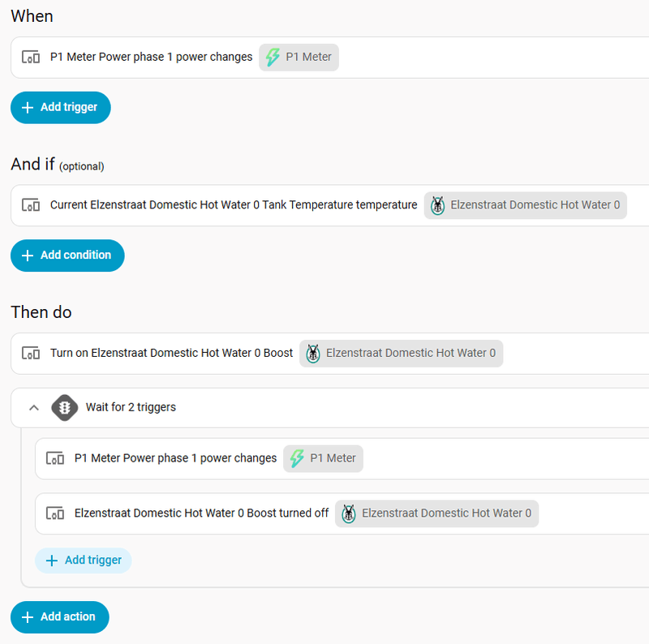Click the device icon on the Turn on Boost action
Viewport: 649px width, 644px height.
[x=31, y=353]
